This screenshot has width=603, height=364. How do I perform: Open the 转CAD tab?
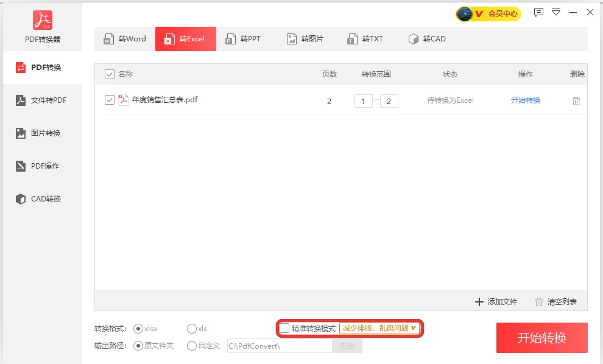pyautogui.click(x=427, y=39)
